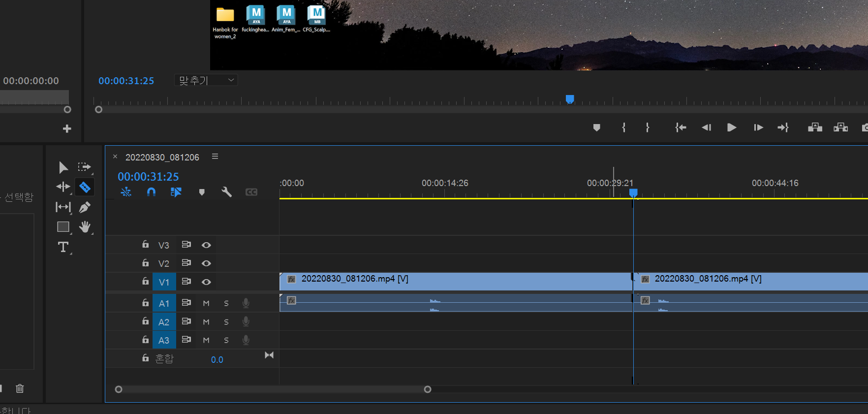Toggle sync lock on V1 track
This screenshot has height=414, width=868.
point(186,282)
